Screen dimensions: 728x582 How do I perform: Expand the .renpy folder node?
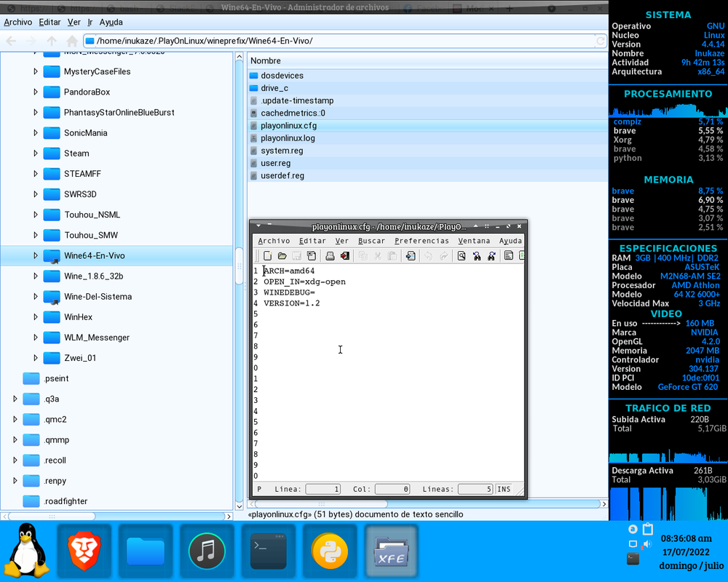[15, 480]
